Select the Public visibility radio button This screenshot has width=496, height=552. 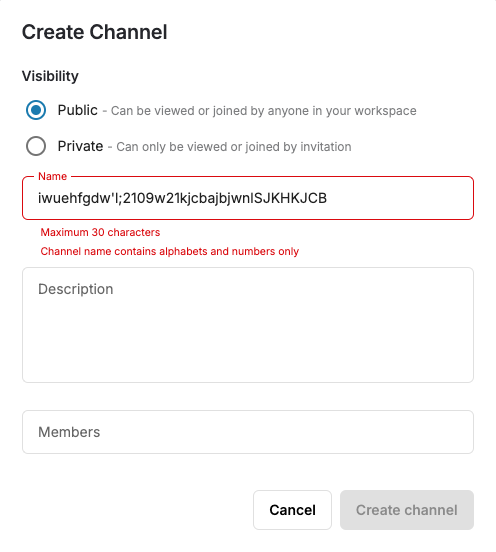(36, 110)
